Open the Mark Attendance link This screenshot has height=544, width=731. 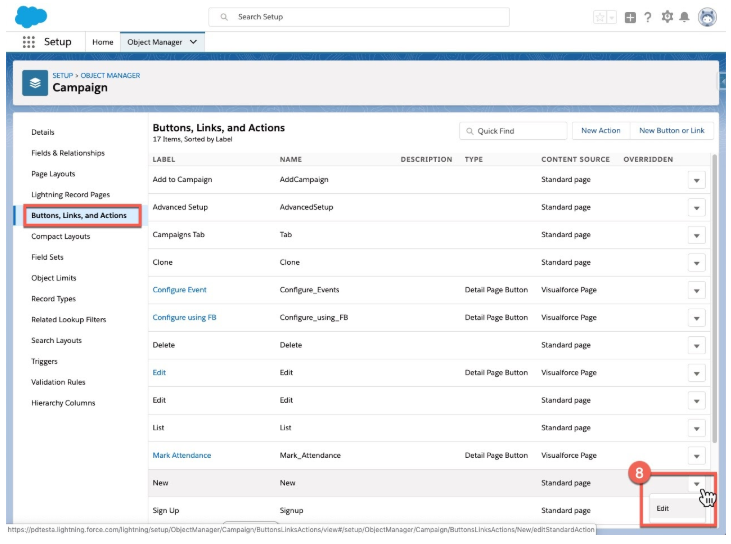point(182,455)
